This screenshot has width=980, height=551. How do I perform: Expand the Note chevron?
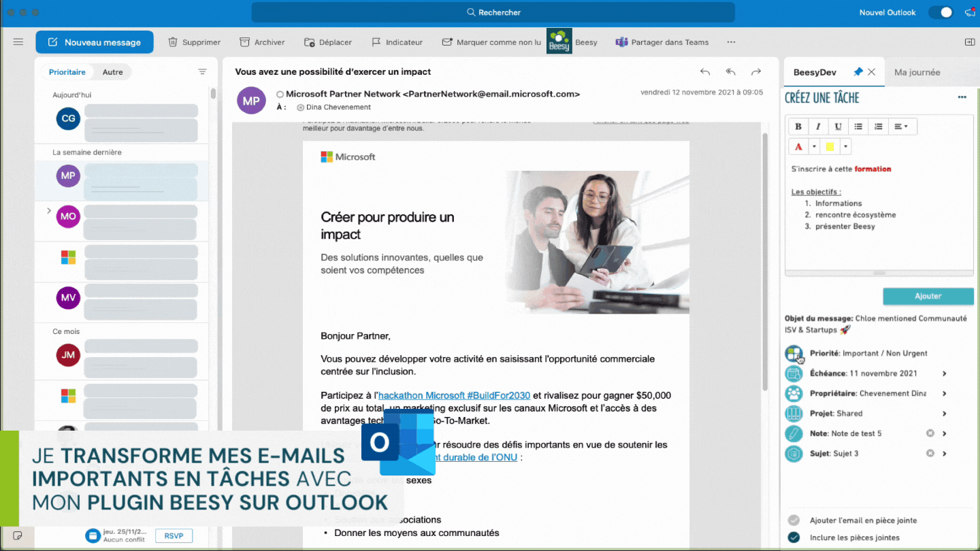click(945, 433)
